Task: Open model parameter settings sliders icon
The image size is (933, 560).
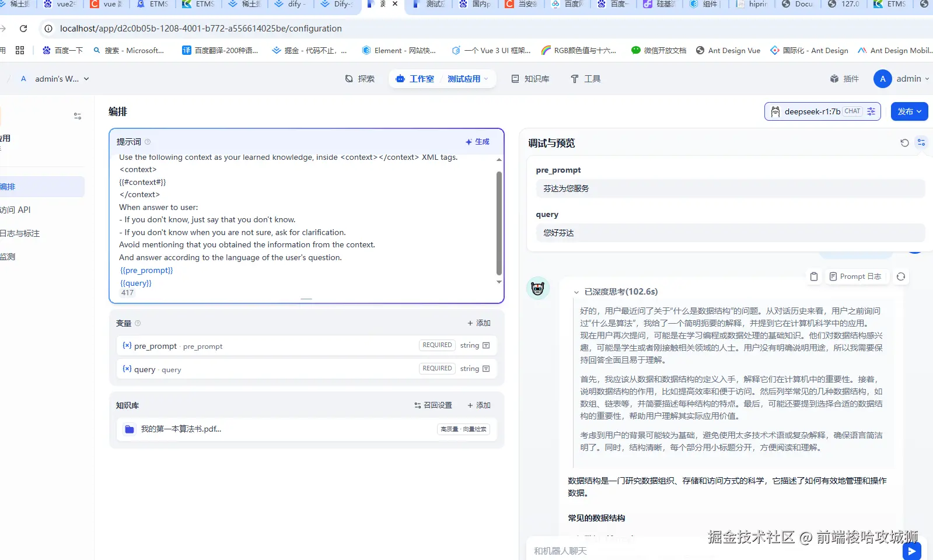Action: (x=871, y=111)
